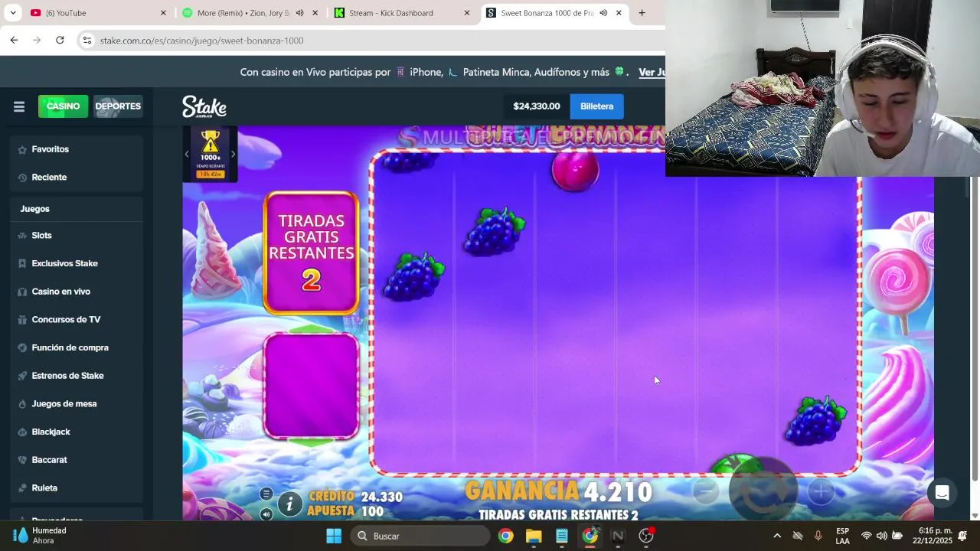Open Chrome from the taskbar
Viewport: 980px width, 551px height.
pos(505,536)
